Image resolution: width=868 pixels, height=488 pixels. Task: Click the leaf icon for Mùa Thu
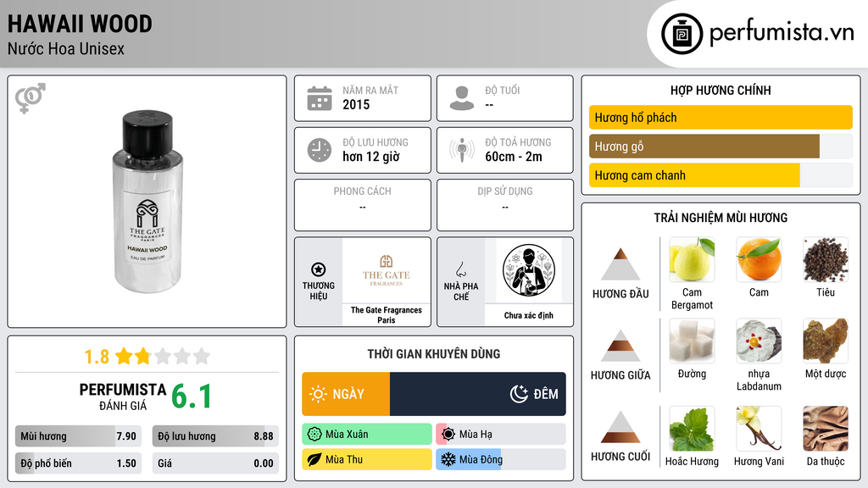point(314,459)
